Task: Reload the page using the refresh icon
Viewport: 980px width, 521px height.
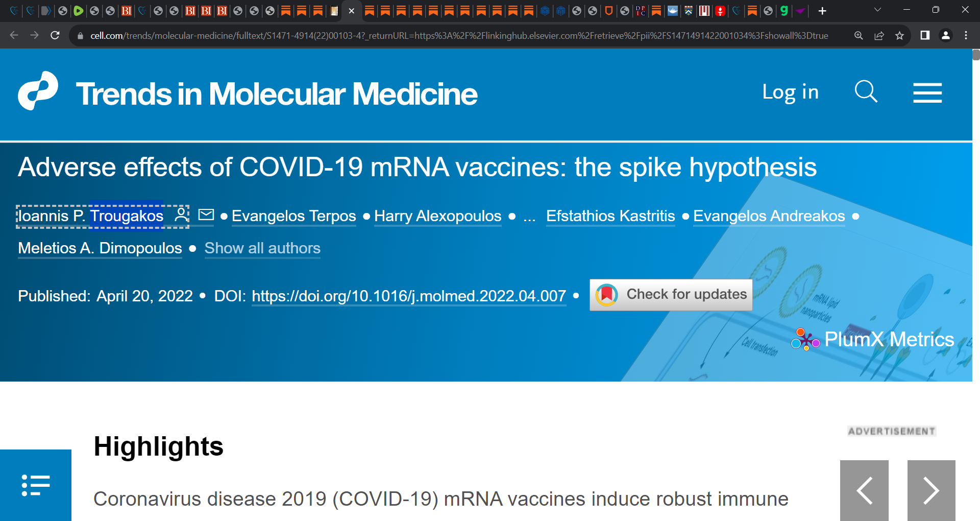Action: 55,35
